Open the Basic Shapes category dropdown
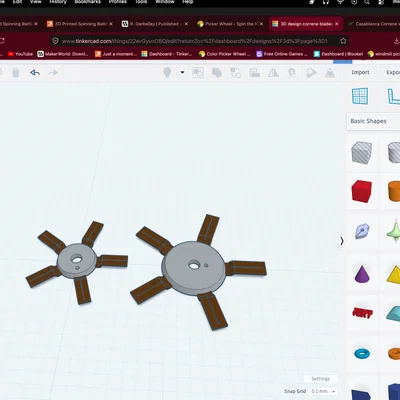This screenshot has width=400, height=400. click(373, 121)
